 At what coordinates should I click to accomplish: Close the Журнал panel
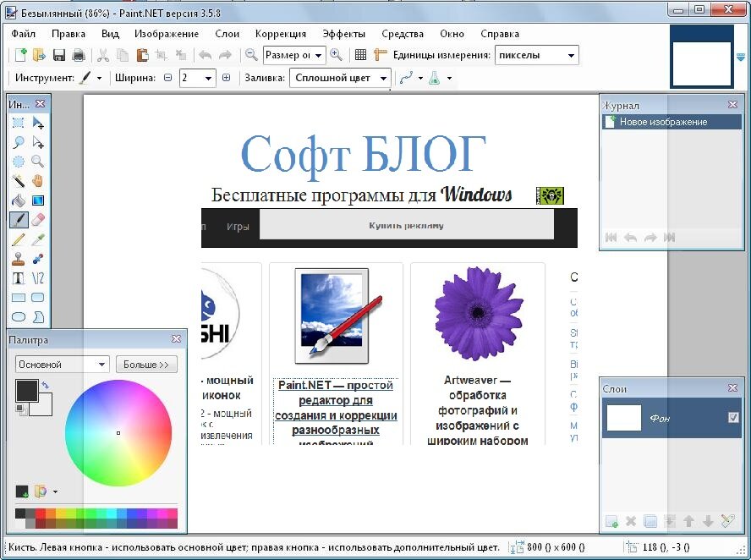point(732,104)
